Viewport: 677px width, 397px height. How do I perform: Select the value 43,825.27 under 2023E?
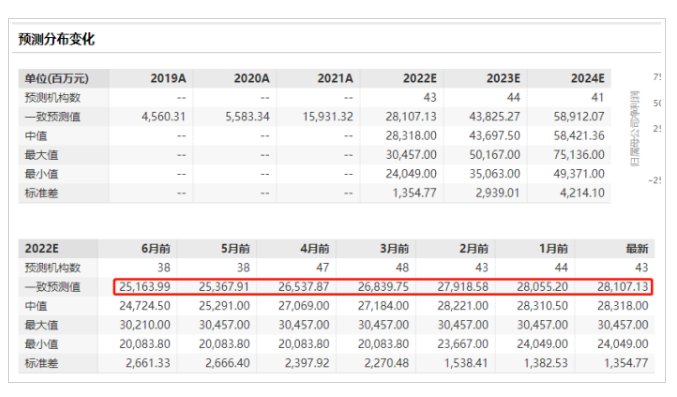coord(495,117)
